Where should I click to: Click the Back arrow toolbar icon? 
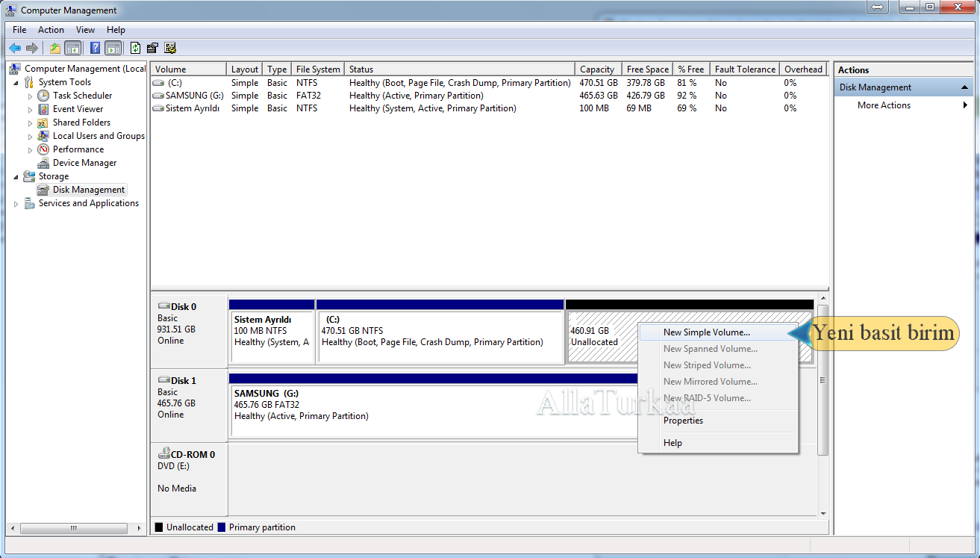14,48
